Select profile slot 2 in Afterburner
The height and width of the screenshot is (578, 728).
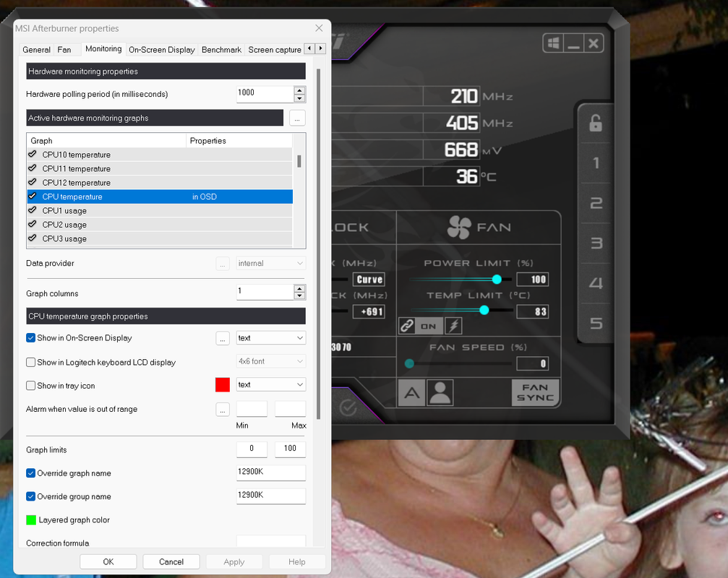click(x=596, y=203)
